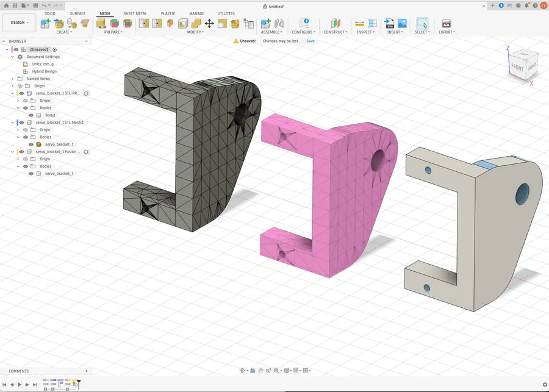Open the PREPARE dropdown menu

tap(113, 32)
